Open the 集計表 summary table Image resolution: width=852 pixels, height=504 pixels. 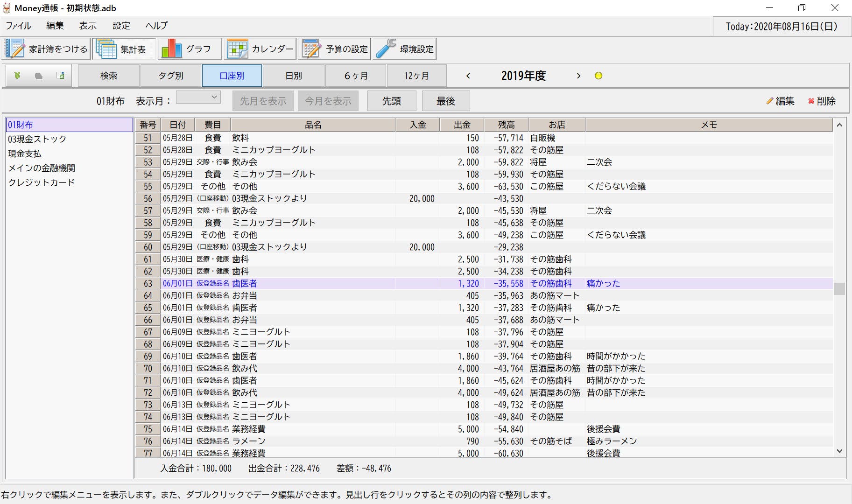point(124,49)
